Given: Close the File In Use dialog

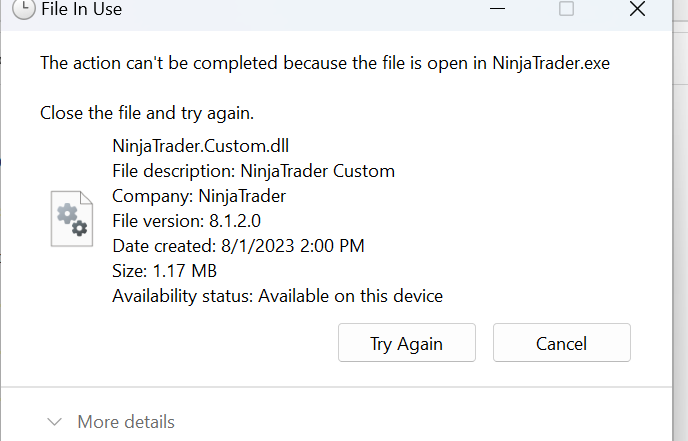Looking at the screenshot, I should click(x=636, y=9).
